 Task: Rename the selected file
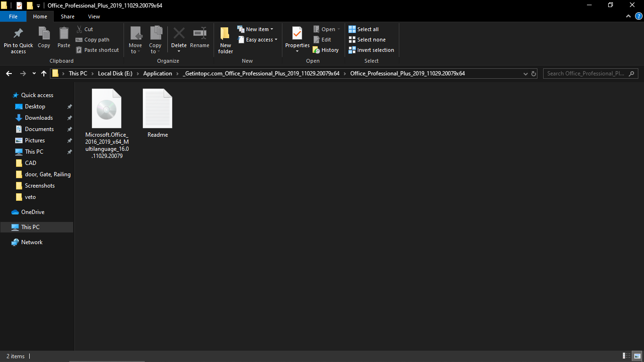tap(199, 38)
